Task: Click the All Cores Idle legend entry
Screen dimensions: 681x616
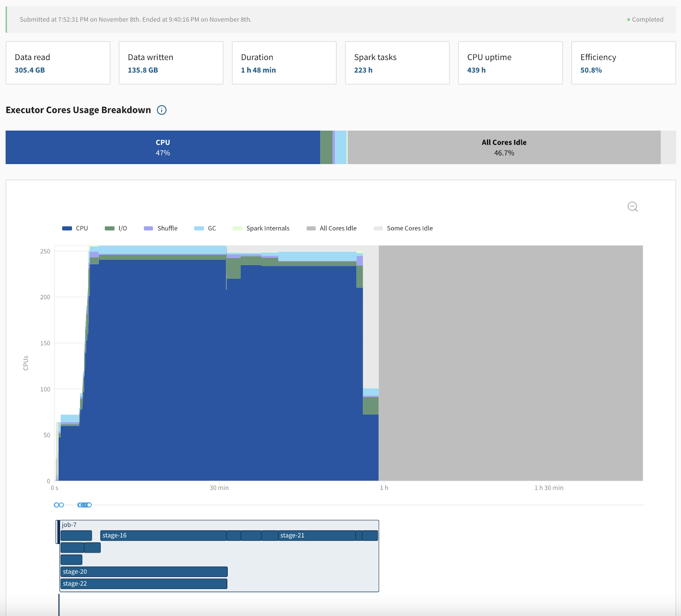Action: point(332,229)
